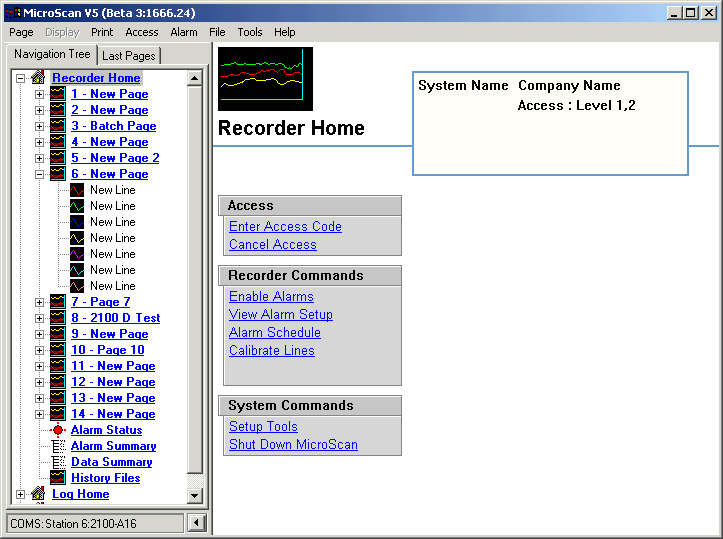
Task: Click the red Alarm Status indicator icon
Action: tap(58, 430)
